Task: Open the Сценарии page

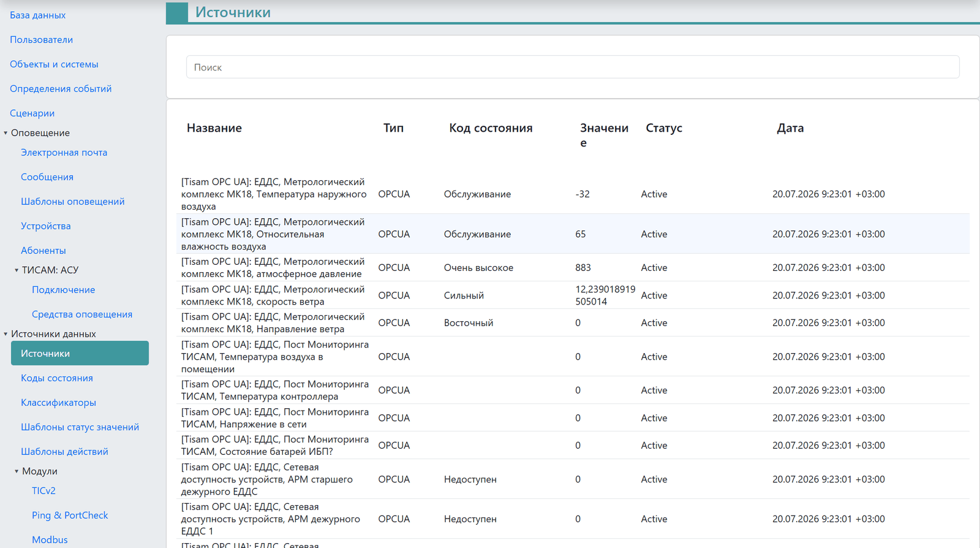Action: tap(32, 113)
